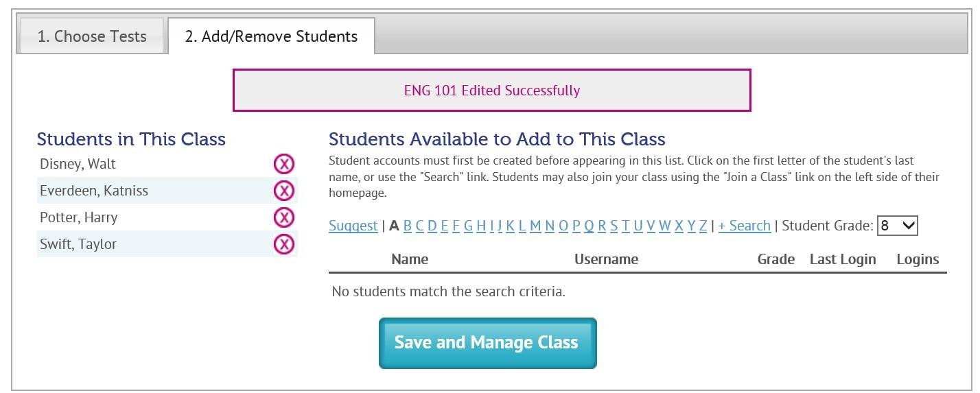
Task: Remove Disney, Walt from the class
Action: tap(284, 164)
